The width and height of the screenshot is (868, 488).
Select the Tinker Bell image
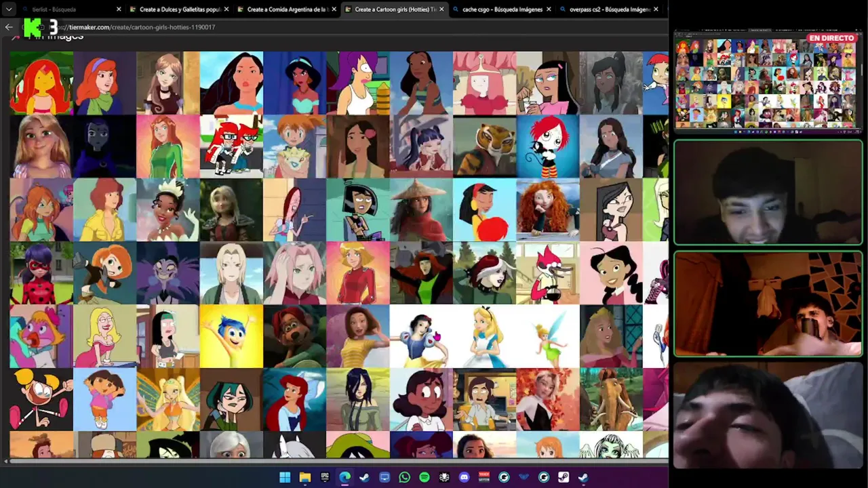(548, 337)
